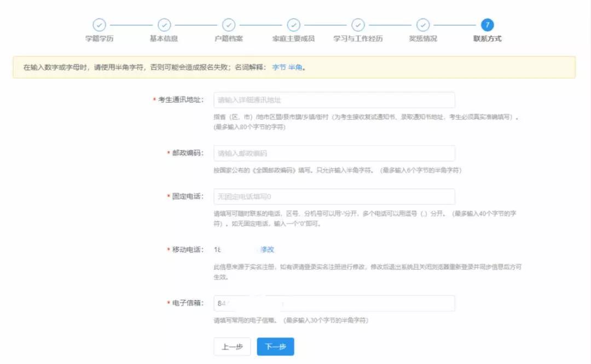Click the 奖惩情况 step checkmark icon
The width and height of the screenshot is (591, 364).
423,25
